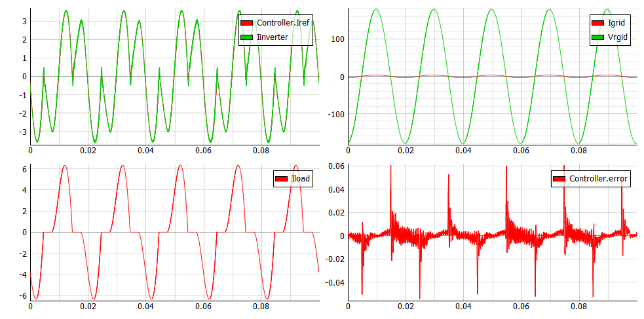Click the red Controller.error legend swatch
The width and height of the screenshot is (644, 319).
click(559, 179)
